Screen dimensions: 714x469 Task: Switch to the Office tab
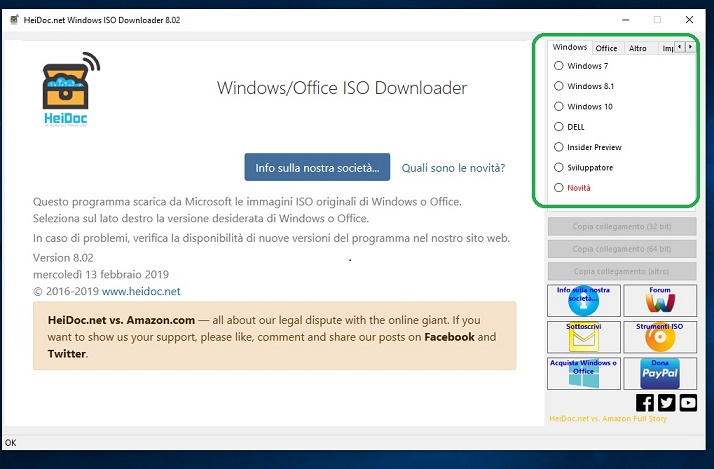(607, 48)
